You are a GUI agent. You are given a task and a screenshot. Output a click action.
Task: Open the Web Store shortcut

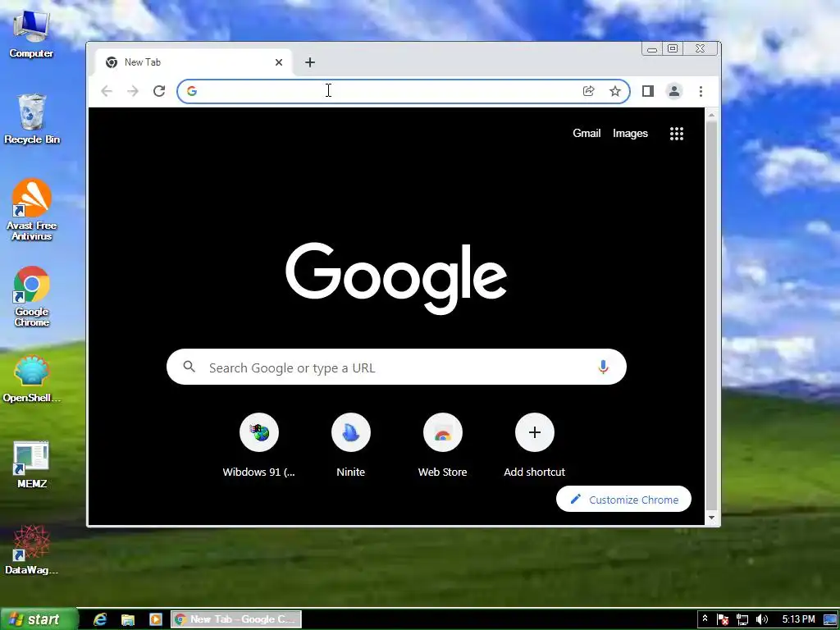[442, 445]
